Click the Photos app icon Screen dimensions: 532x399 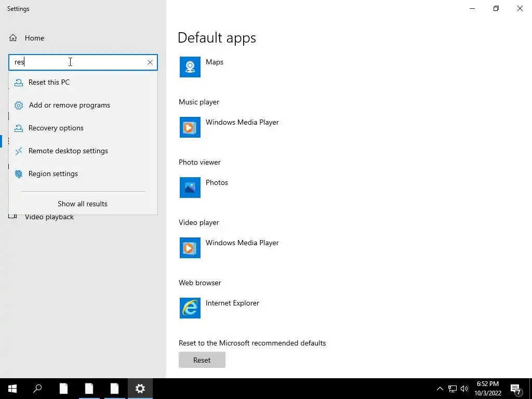coord(190,188)
